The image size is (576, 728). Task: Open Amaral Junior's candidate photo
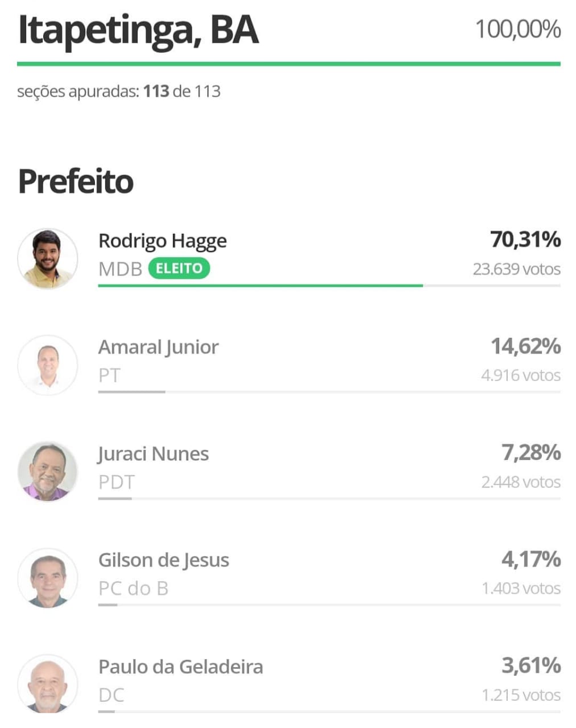(48, 365)
